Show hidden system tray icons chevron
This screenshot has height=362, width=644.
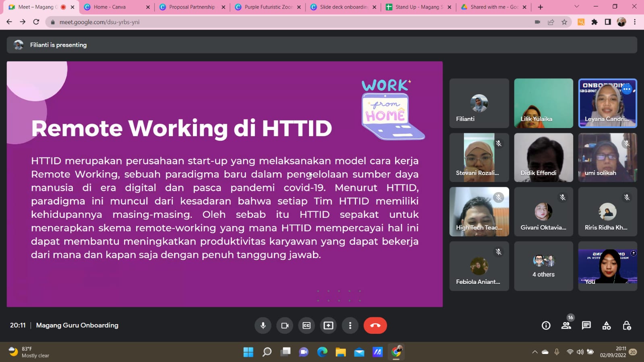[x=535, y=352]
